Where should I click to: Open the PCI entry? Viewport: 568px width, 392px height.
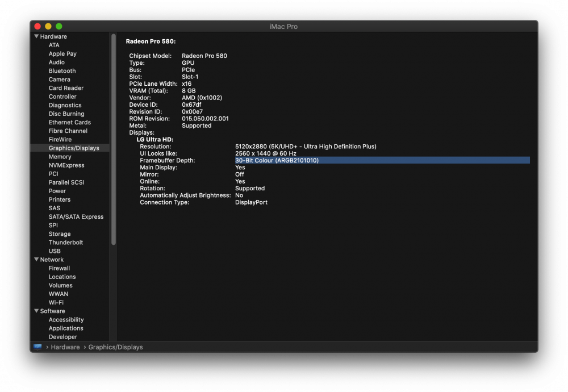pos(53,174)
